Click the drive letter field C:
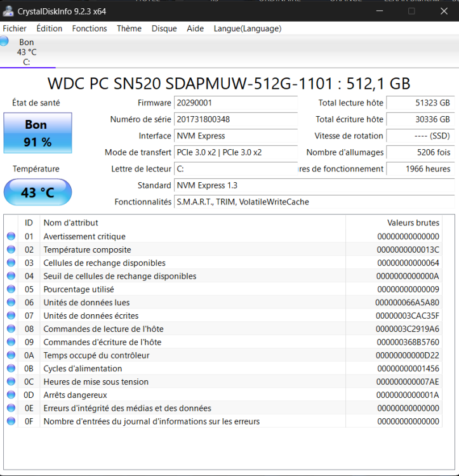Screen dimensions: 459x476 [x=236, y=169]
